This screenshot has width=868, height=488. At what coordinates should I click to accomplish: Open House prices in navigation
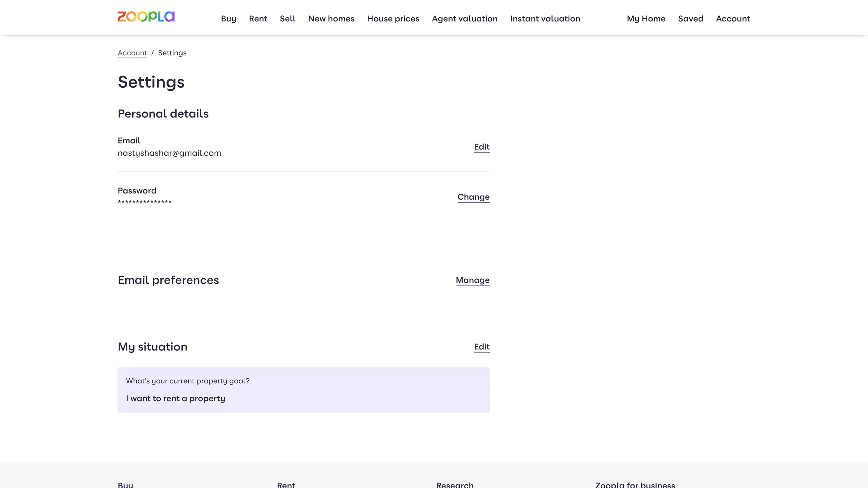pos(393,19)
